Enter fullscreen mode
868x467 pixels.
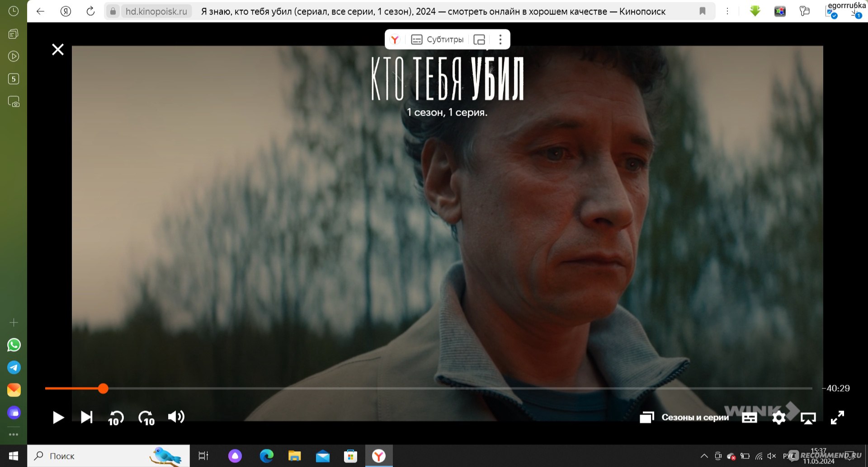click(837, 417)
